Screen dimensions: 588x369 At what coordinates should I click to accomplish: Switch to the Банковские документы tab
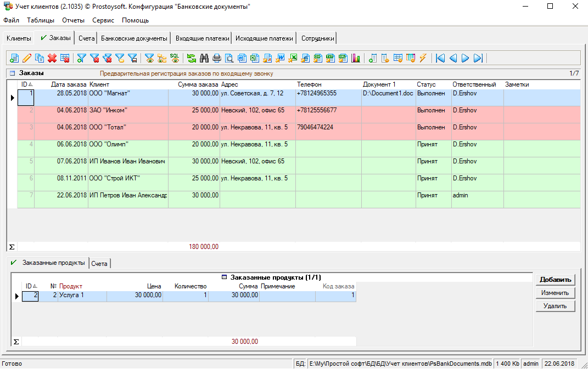click(x=135, y=38)
